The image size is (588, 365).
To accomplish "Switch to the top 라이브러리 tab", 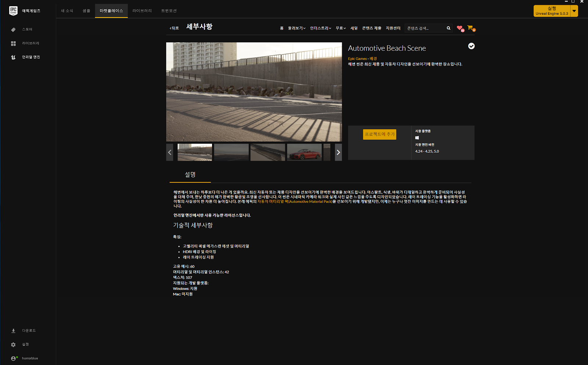I will (142, 11).
